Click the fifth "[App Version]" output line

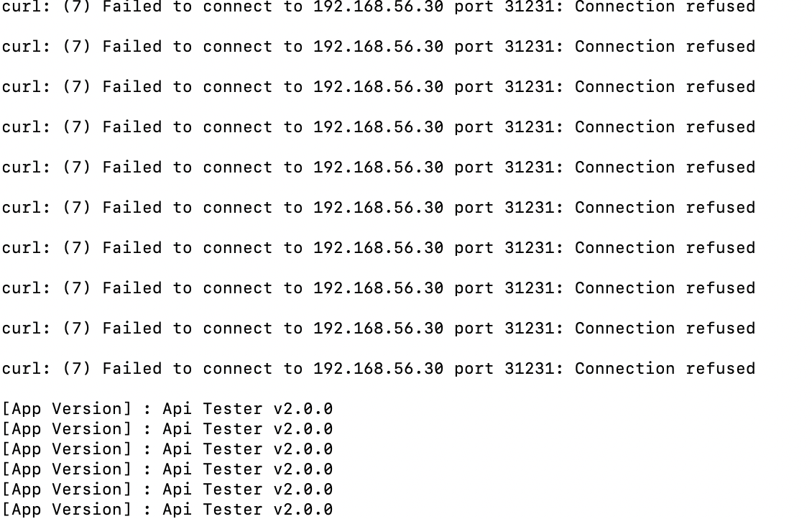[x=167, y=490]
